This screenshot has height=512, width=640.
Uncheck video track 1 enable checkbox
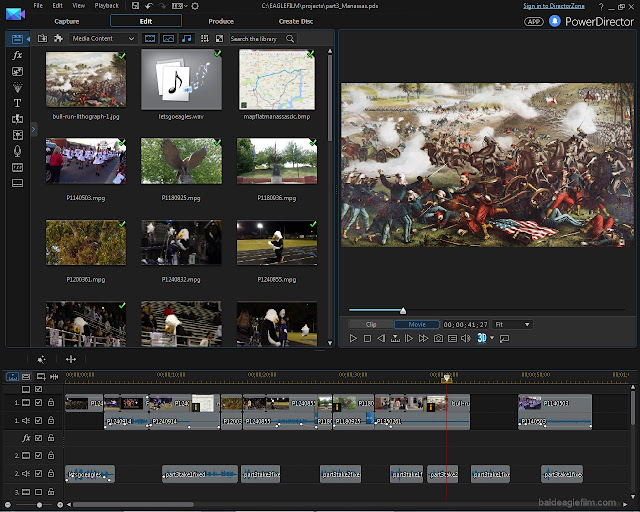38,403
